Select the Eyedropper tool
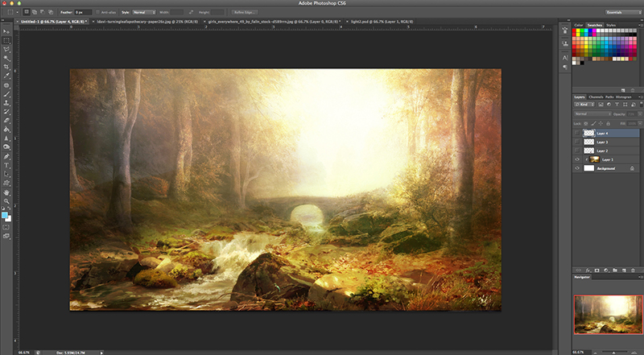 [6, 76]
